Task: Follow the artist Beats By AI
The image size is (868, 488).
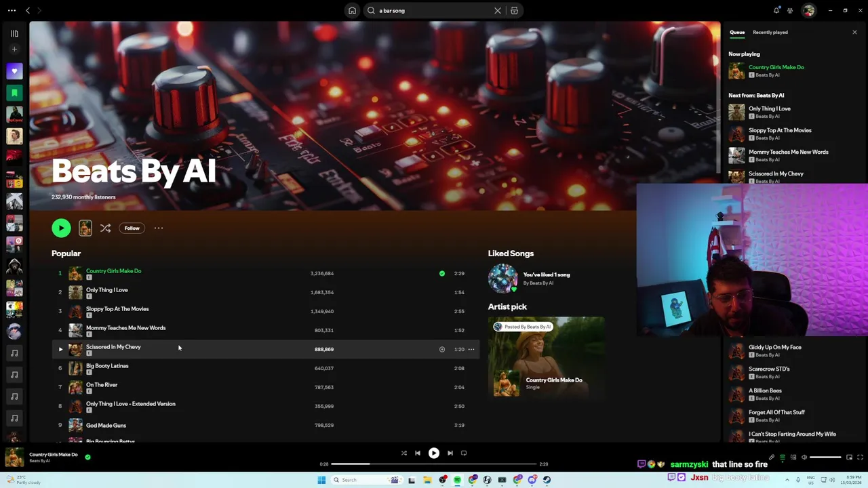Action: (132, 228)
